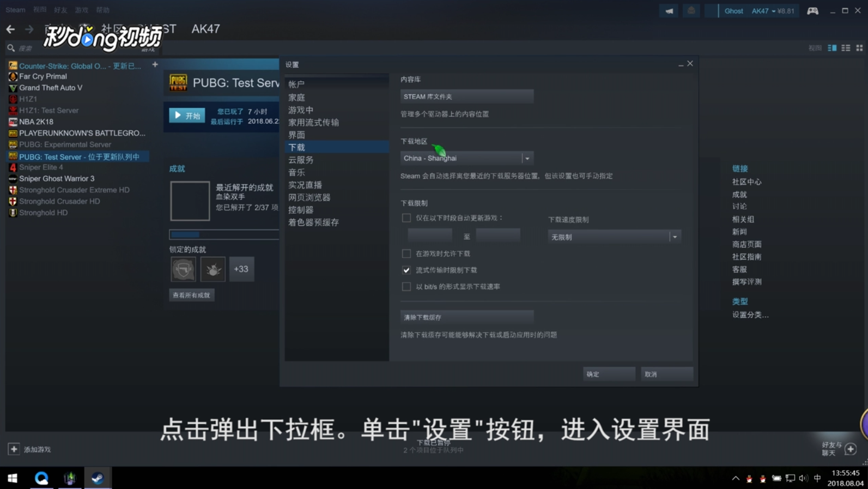Cancel settings with 取消 button

click(667, 374)
